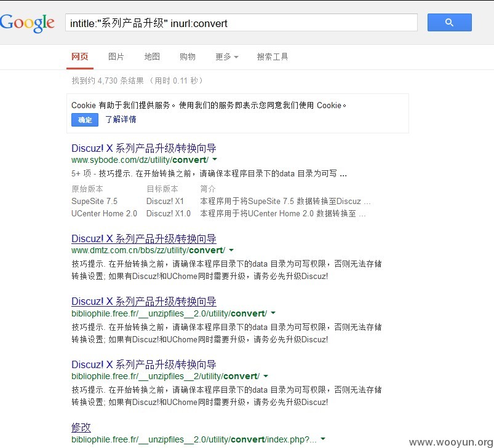Screen dimensions: 494x448
Task: Expand arrow beside __unzipfiles__2.0/utility/convert/ URL
Action: coord(273,313)
